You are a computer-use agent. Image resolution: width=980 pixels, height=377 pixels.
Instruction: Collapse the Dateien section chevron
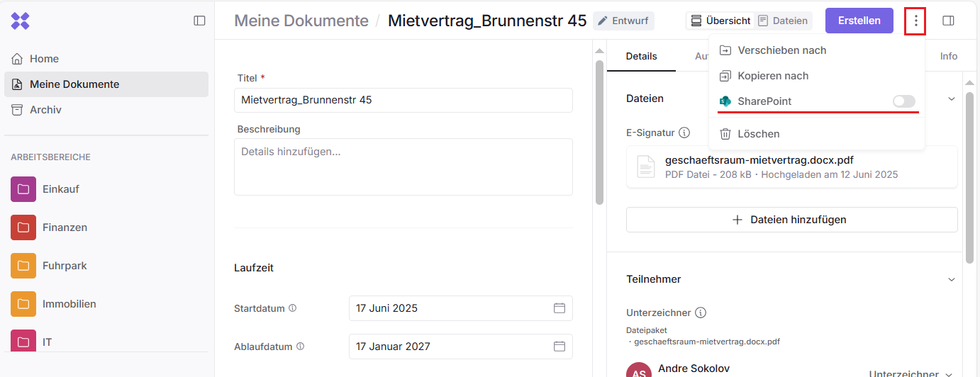(952, 99)
